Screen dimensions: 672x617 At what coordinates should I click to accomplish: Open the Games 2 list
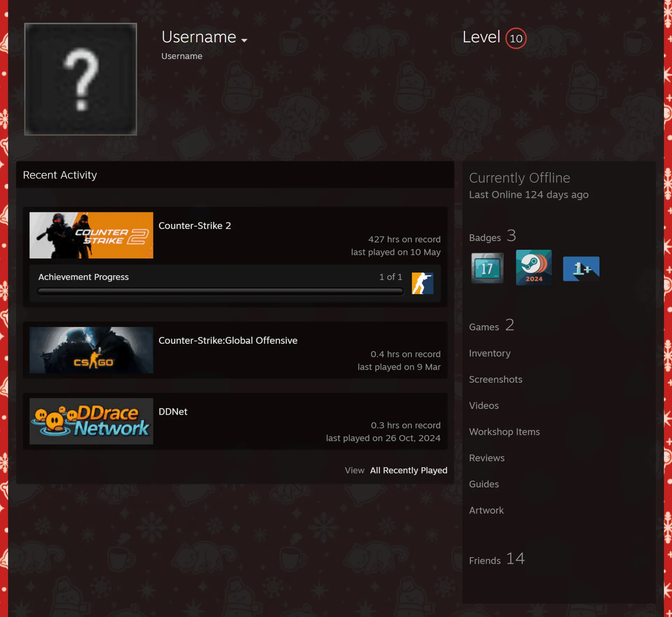pyautogui.click(x=491, y=326)
